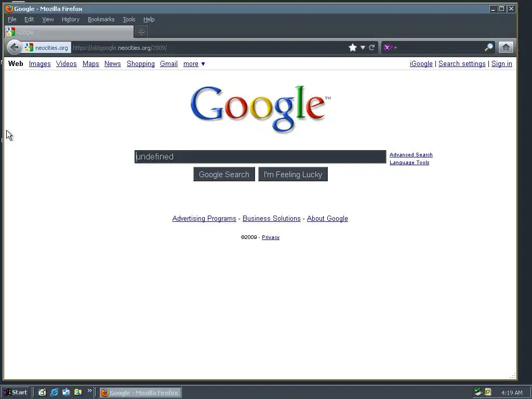Open the Language Tools link
The height and width of the screenshot is (399, 532).
[x=409, y=163]
